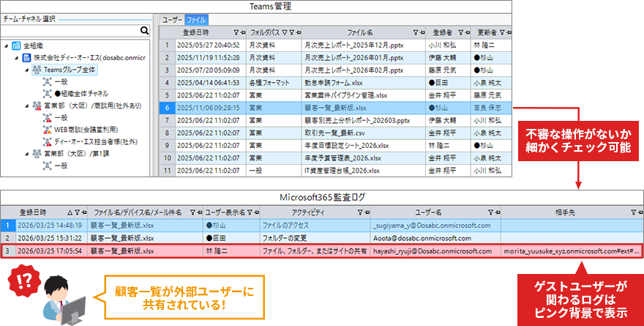The width and height of the screenshot is (644, 326).
Task: Click filter icon on 相手先 column
Action: point(633,212)
